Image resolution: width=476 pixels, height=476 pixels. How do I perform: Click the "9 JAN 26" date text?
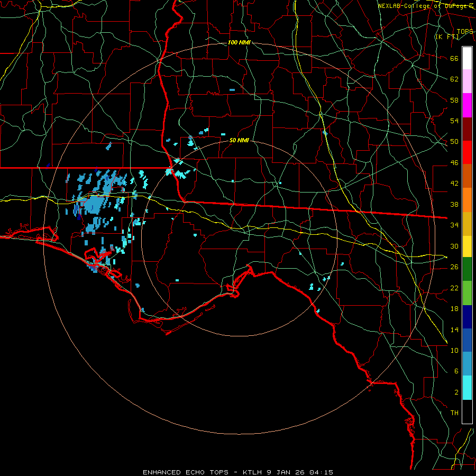[286, 472]
